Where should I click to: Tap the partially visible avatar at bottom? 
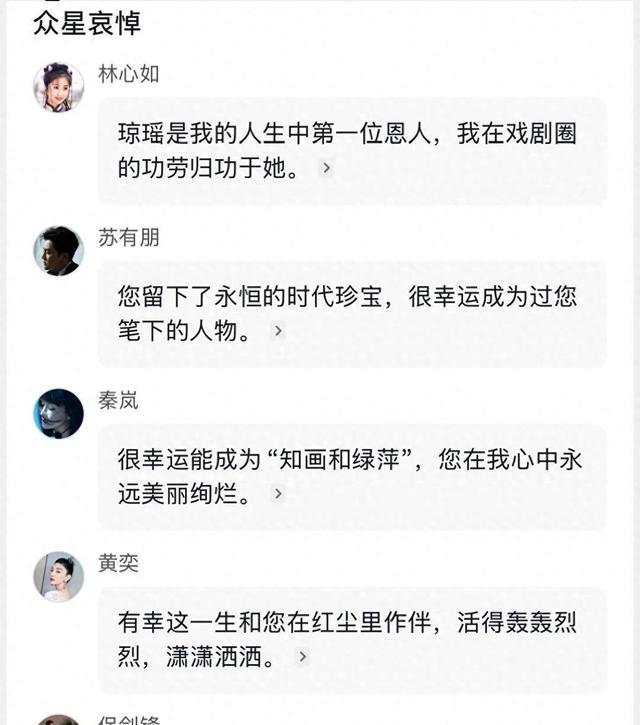pos(58,719)
